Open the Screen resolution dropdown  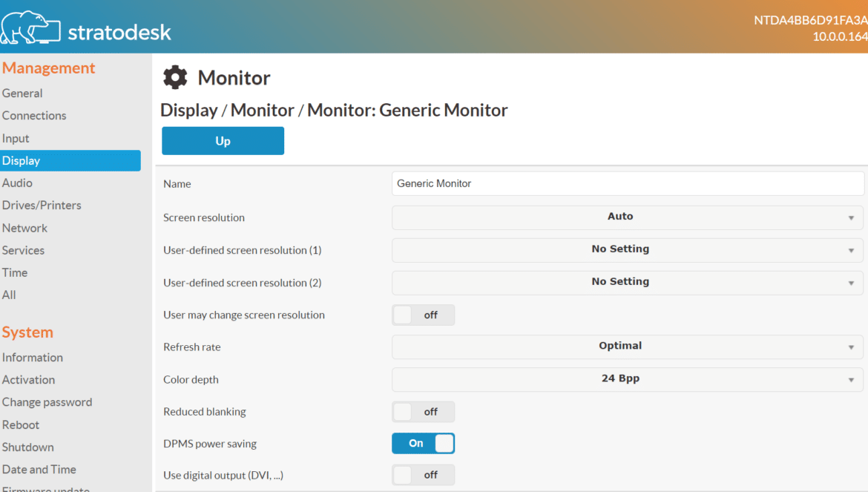627,217
